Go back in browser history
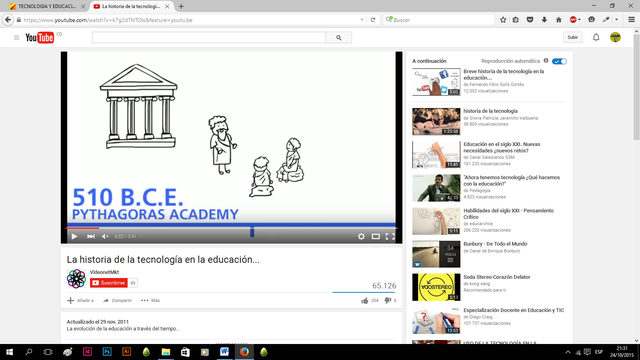The width and height of the screenshot is (640, 360). point(8,20)
